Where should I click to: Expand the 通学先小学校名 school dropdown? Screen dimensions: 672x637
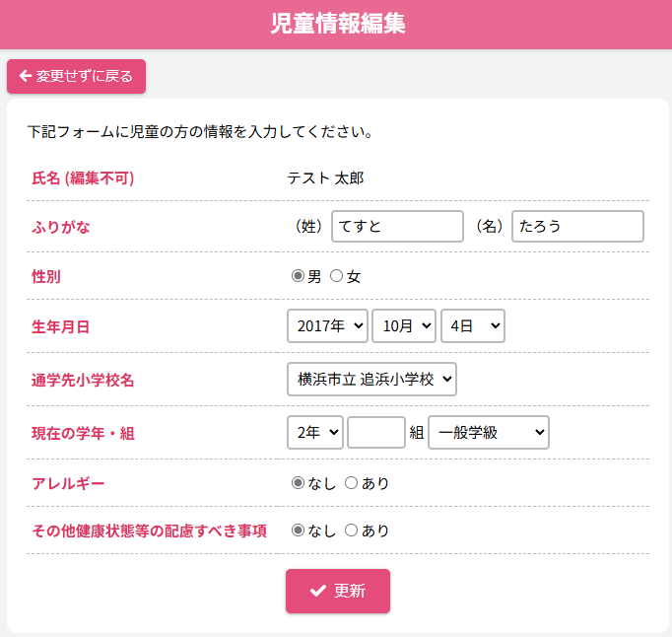[371, 379]
